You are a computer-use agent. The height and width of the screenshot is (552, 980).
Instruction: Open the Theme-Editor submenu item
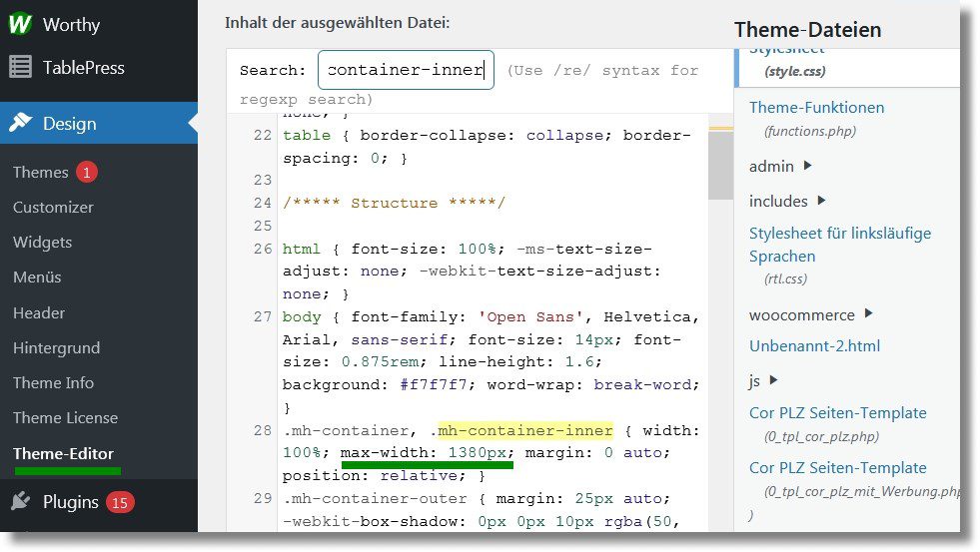tap(63, 453)
